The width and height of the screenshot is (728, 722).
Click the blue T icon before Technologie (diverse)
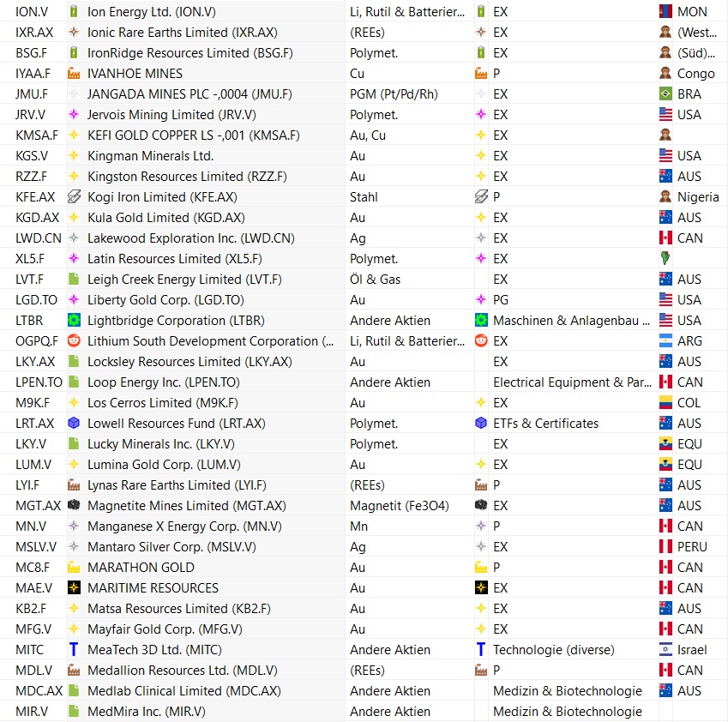481,649
